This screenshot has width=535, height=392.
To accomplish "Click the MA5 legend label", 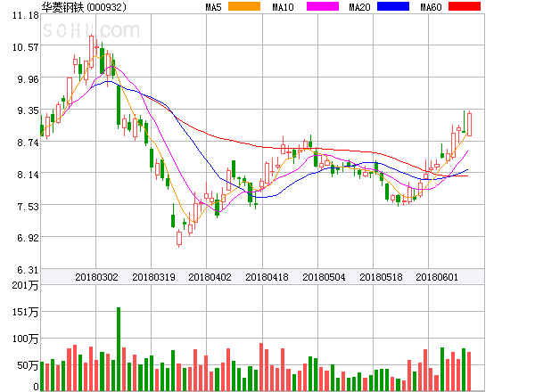I will tap(213, 7).
